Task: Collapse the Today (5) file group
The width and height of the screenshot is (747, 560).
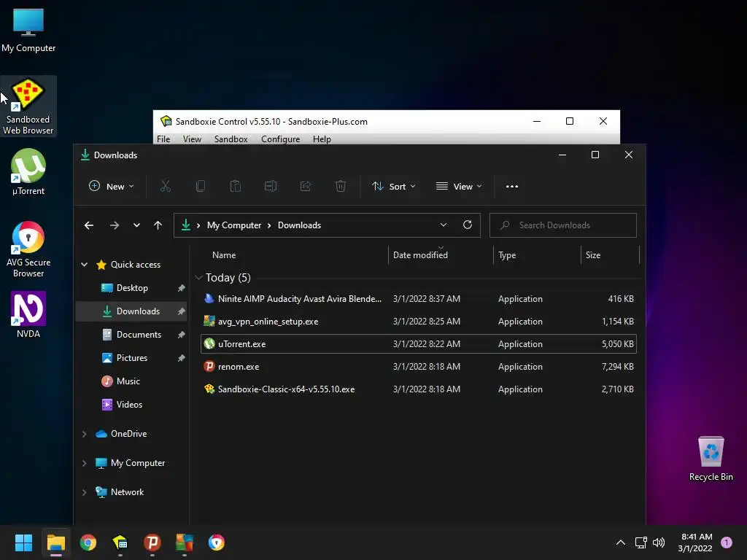Action: (198, 278)
